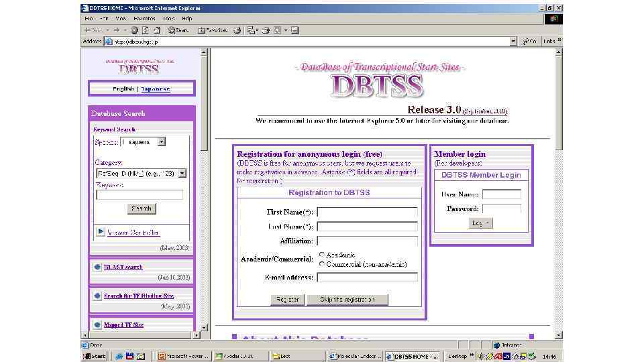Viewport: 644px width, 362px height.
Task: Open the Favorites pane from the toolbar
Action: pos(213,30)
